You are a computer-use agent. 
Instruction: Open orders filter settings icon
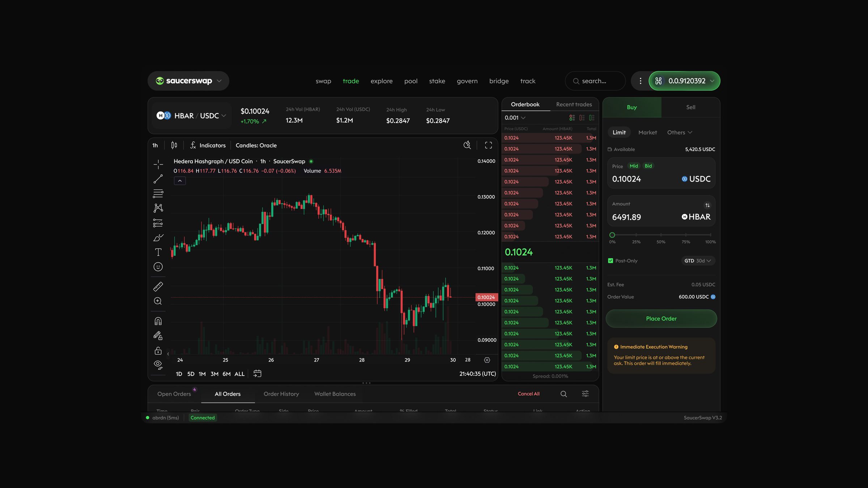coord(585,394)
